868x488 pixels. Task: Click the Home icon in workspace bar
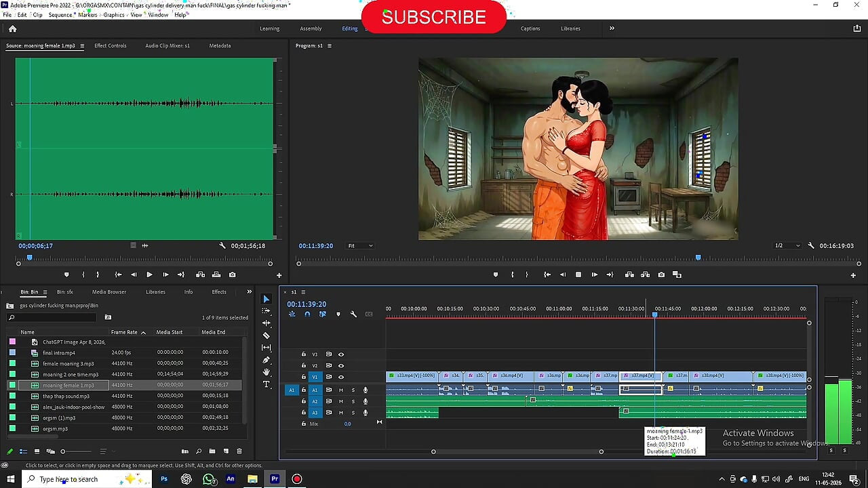[x=12, y=28]
